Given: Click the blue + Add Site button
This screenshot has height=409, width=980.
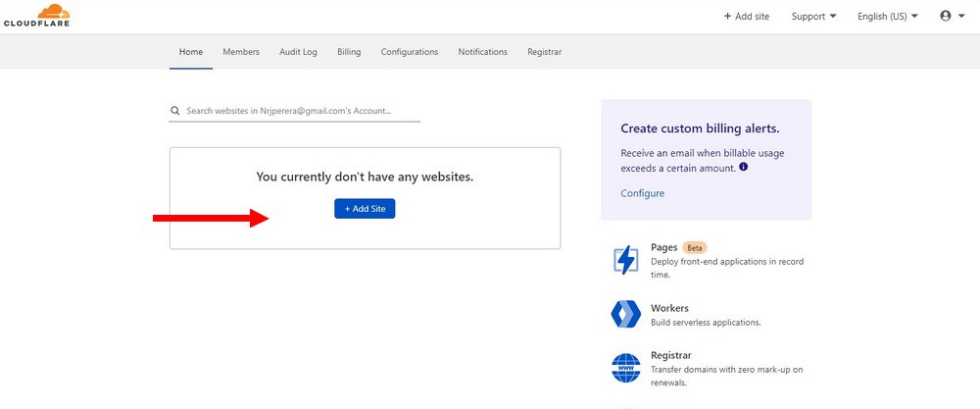Looking at the screenshot, I should click(x=365, y=209).
